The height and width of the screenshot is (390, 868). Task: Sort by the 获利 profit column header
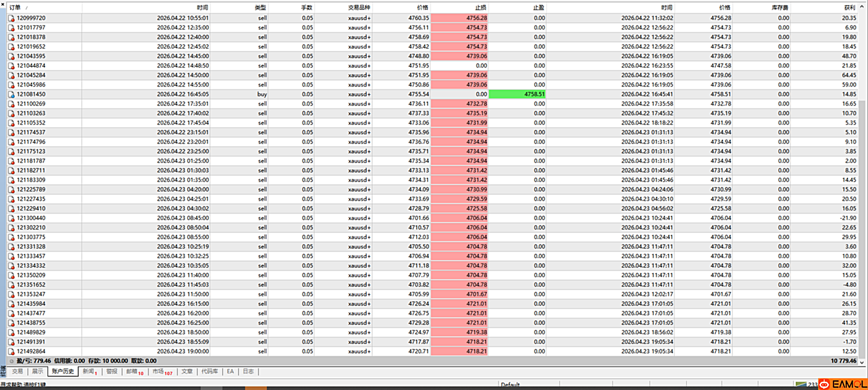849,8
